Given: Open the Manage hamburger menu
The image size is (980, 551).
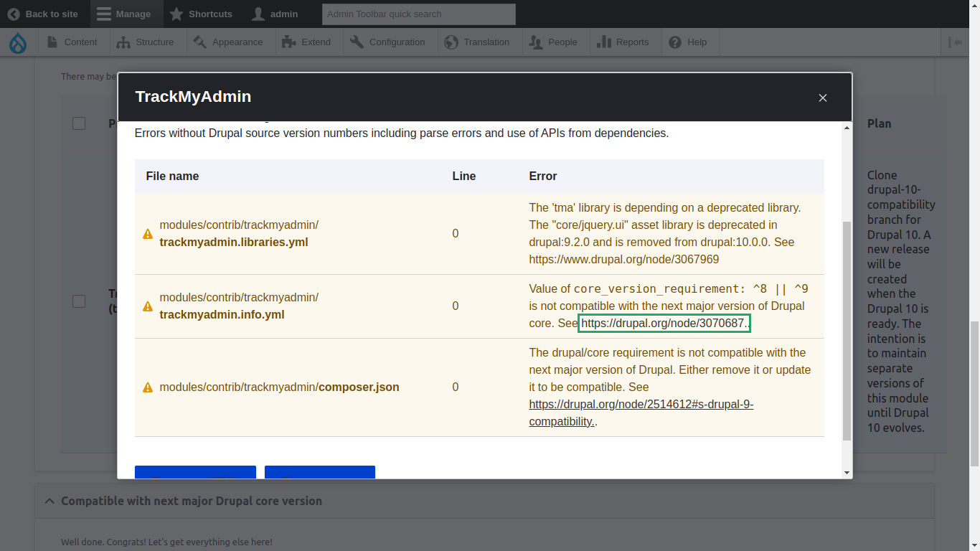Looking at the screenshot, I should coord(123,14).
